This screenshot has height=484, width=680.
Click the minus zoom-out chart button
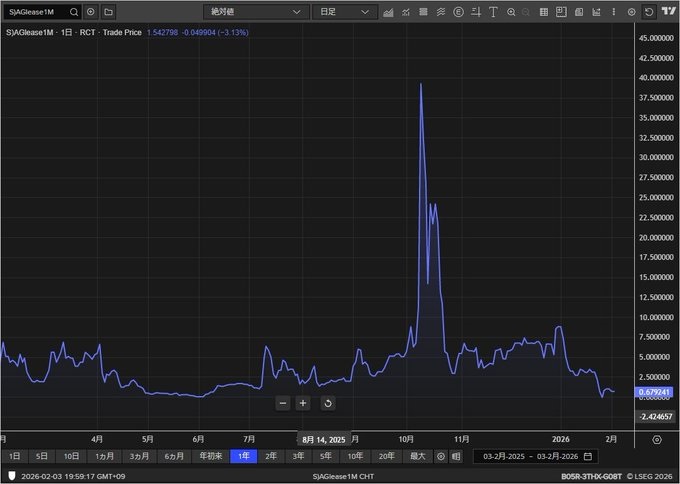(283, 403)
